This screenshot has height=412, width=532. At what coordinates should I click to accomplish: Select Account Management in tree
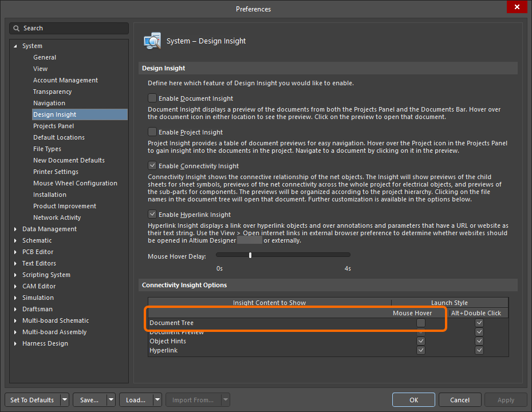(x=65, y=80)
